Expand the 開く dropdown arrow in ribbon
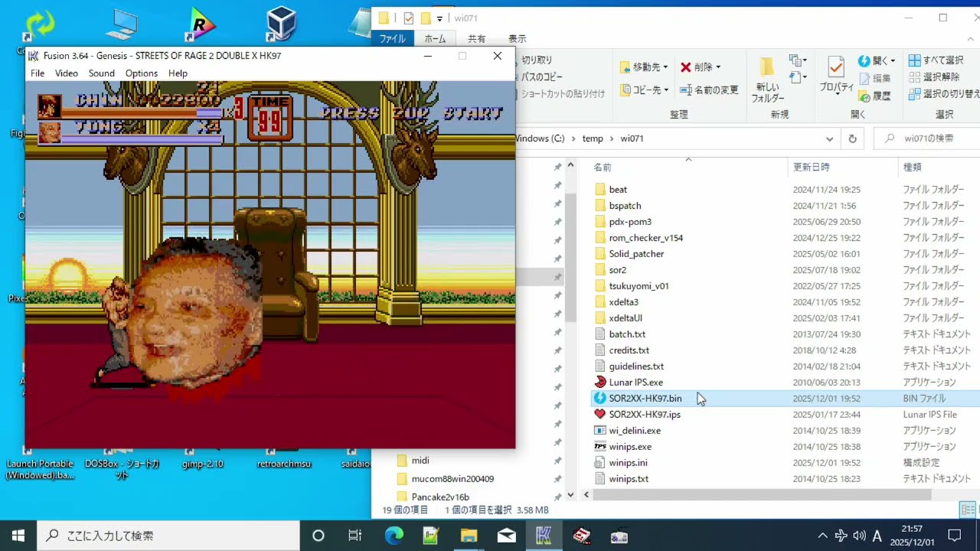This screenshot has width=980, height=551. (893, 61)
